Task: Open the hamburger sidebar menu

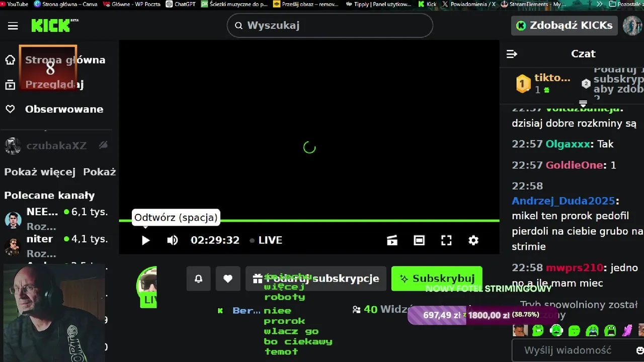Action: 13,26
